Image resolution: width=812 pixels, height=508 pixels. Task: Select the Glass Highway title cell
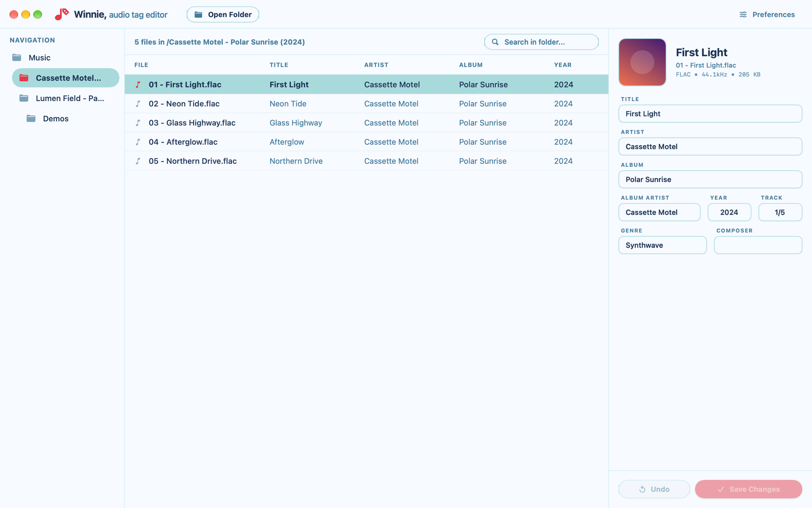tap(296, 123)
